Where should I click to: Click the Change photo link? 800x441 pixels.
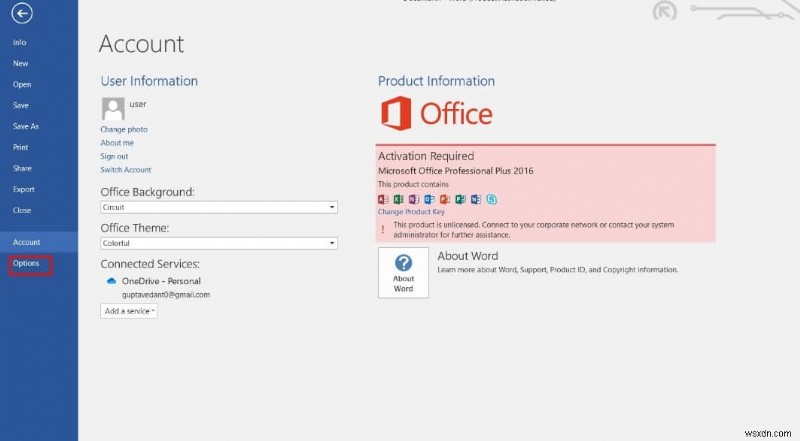(124, 129)
